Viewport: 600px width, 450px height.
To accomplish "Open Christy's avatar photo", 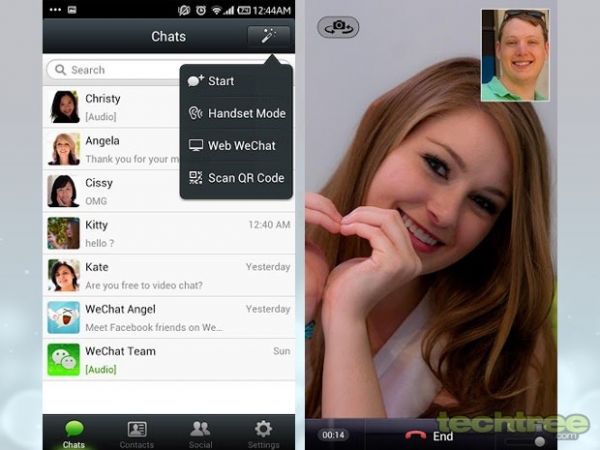I will (64, 107).
